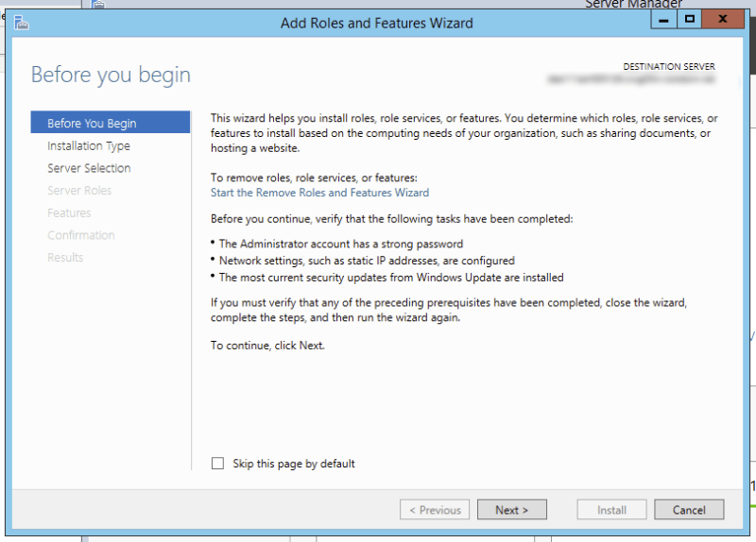Click Server Manager title behind the wizard
This screenshot has width=756, height=542.
click(x=633, y=4)
